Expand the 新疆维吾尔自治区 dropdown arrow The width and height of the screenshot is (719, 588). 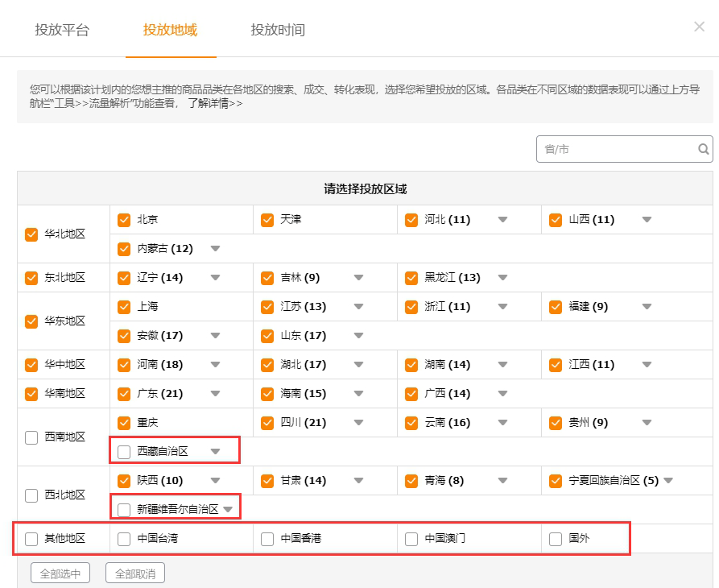tap(229, 510)
